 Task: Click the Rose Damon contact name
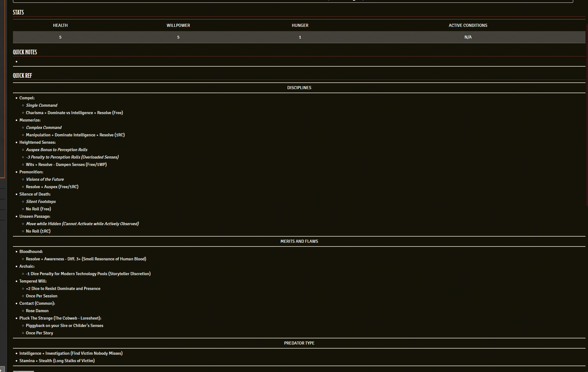pyautogui.click(x=37, y=311)
